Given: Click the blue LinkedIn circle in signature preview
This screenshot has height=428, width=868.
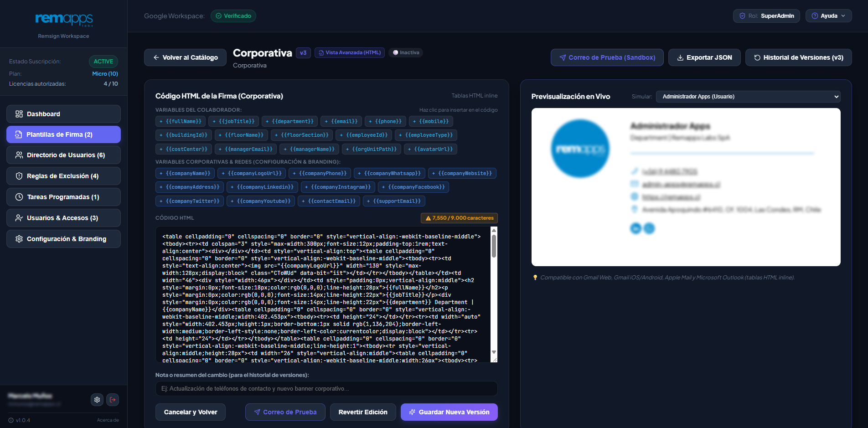Looking at the screenshot, I should coord(635,228).
